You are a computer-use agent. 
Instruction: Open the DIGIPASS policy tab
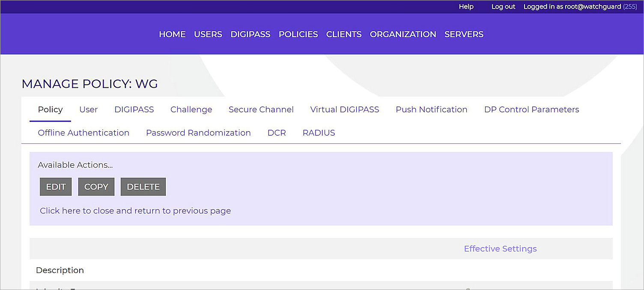click(x=134, y=109)
